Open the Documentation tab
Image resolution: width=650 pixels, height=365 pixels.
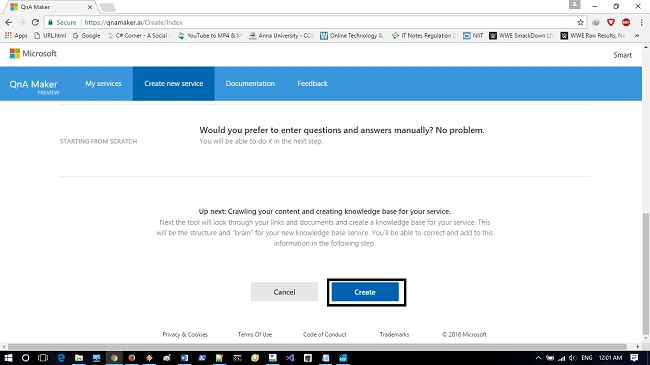(250, 83)
